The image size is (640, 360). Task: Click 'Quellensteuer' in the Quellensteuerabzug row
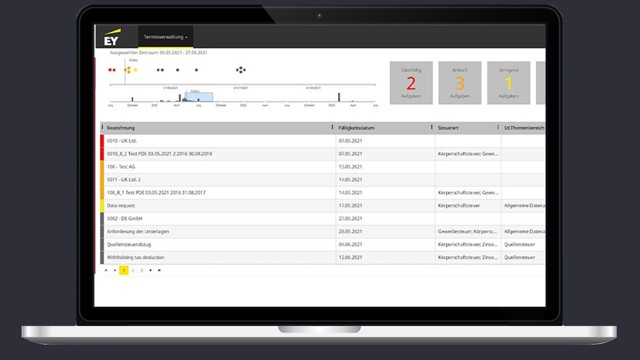pyautogui.click(x=520, y=244)
